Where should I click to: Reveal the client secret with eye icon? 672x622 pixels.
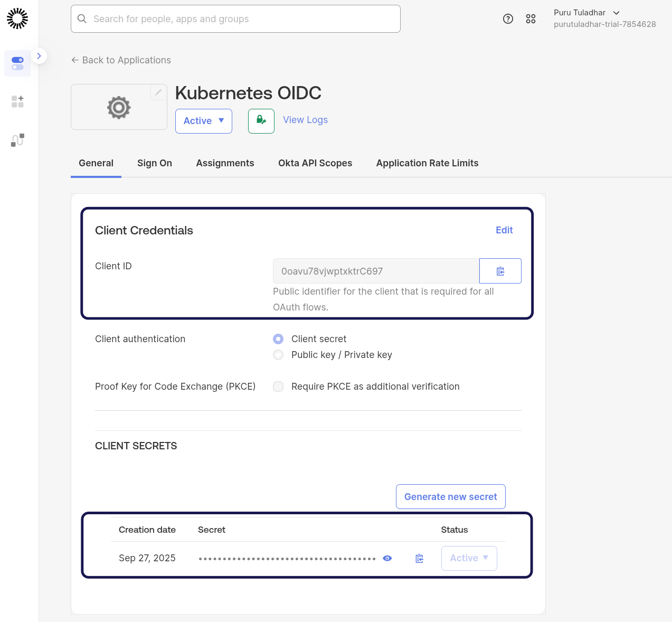(387, 559)
